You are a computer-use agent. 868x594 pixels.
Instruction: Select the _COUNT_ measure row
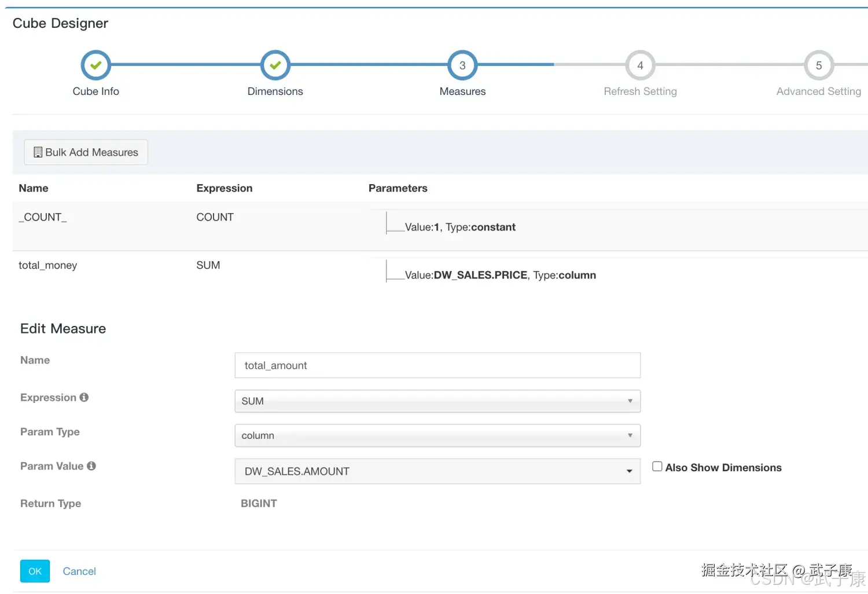(x=43, y=218)
